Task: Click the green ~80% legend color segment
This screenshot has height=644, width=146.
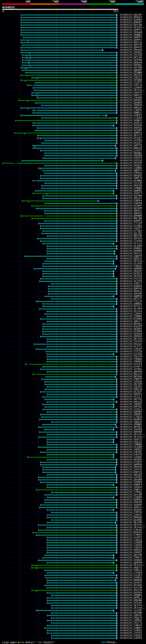Action: point(101,4)
